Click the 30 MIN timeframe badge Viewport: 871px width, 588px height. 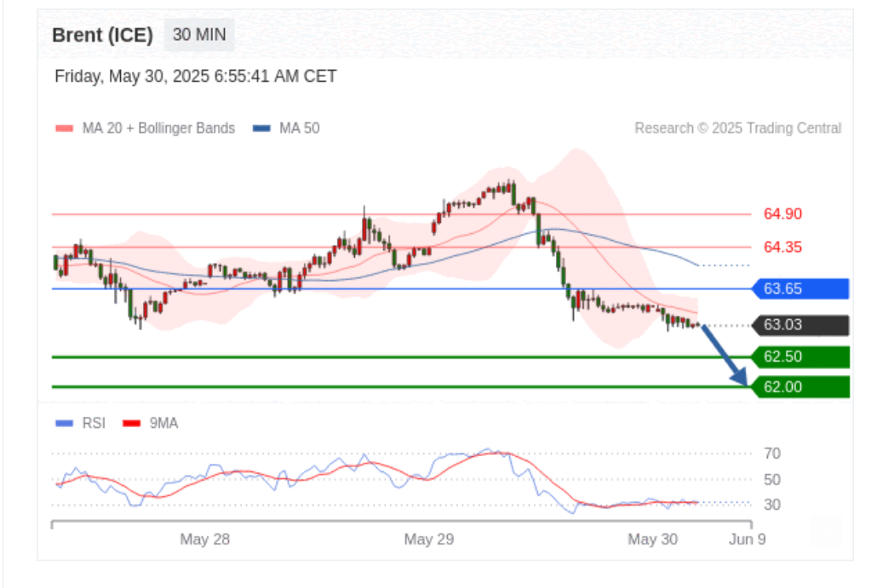(x=199, y=35)
